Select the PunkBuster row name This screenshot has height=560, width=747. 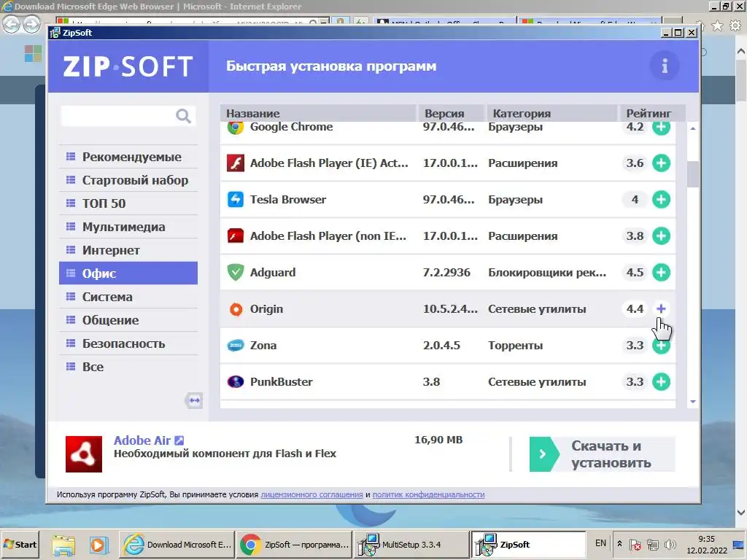click(x=282, y=381)
